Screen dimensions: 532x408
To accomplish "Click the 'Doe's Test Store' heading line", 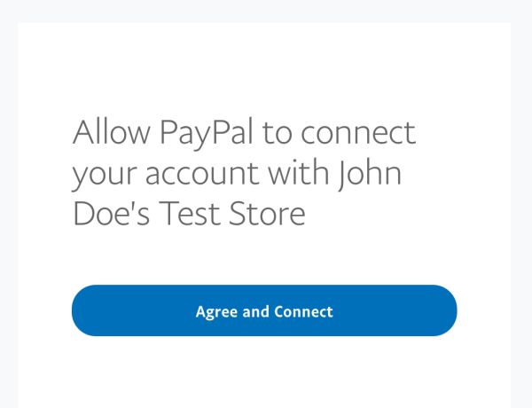I will [189, 214].
